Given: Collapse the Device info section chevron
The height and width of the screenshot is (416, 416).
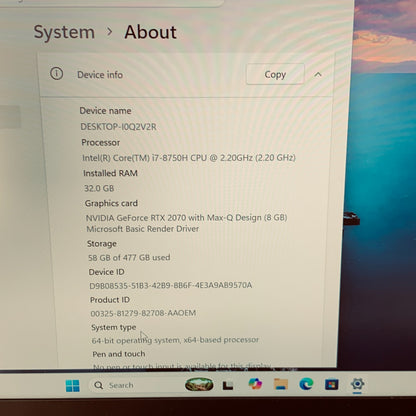Looking at the screenshot, I should [x=318, y=75].
